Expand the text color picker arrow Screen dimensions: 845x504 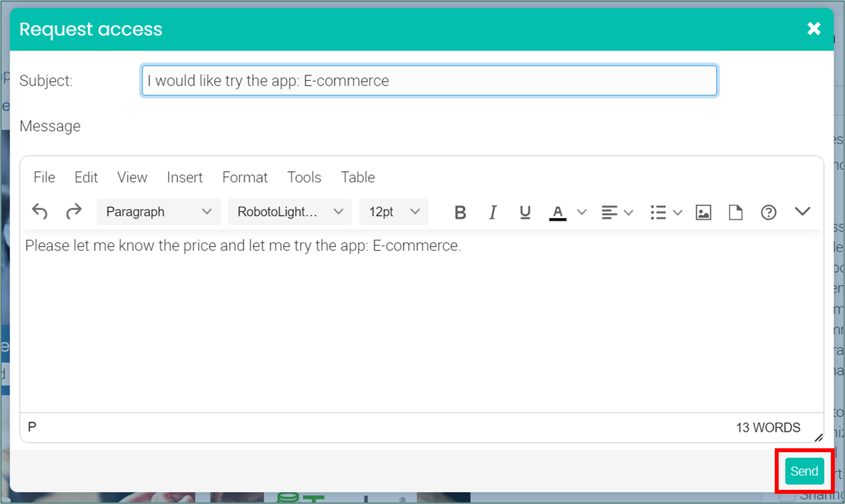tap(582, 212)
